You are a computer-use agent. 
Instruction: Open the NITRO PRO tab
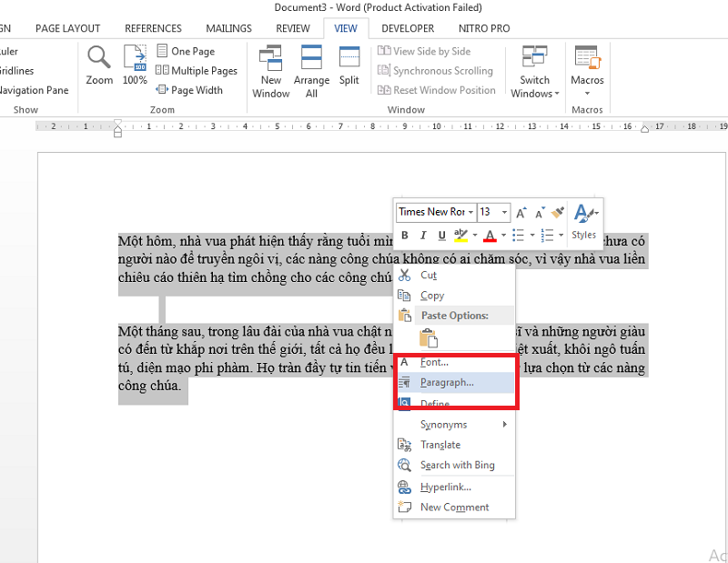pyautogui.click(x=484, y=28)
